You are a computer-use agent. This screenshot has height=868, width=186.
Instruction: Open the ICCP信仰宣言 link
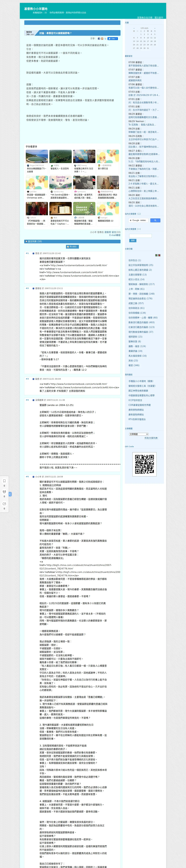pos(135,400)
